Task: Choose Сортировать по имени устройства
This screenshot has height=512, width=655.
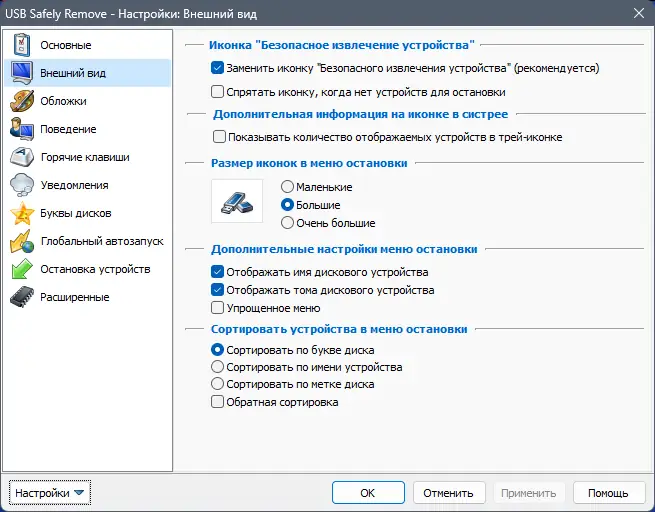Action: [x=218, y=367]
